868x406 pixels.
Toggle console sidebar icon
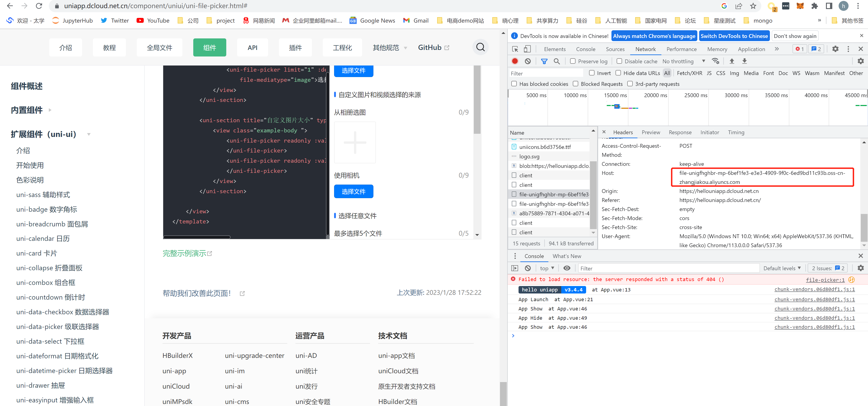[x=514, y=268]
